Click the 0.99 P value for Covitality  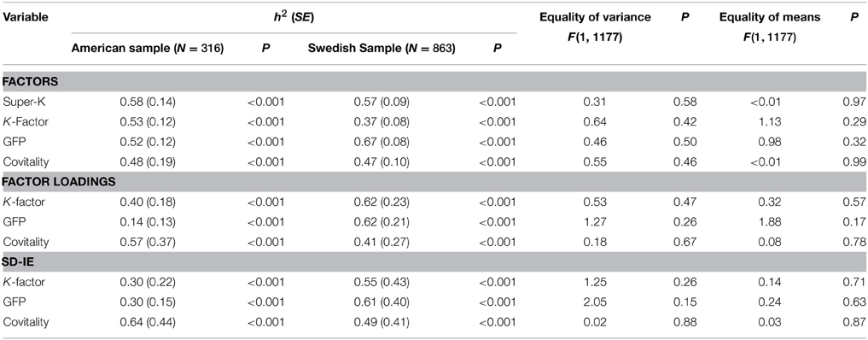(x=857, y=160)
